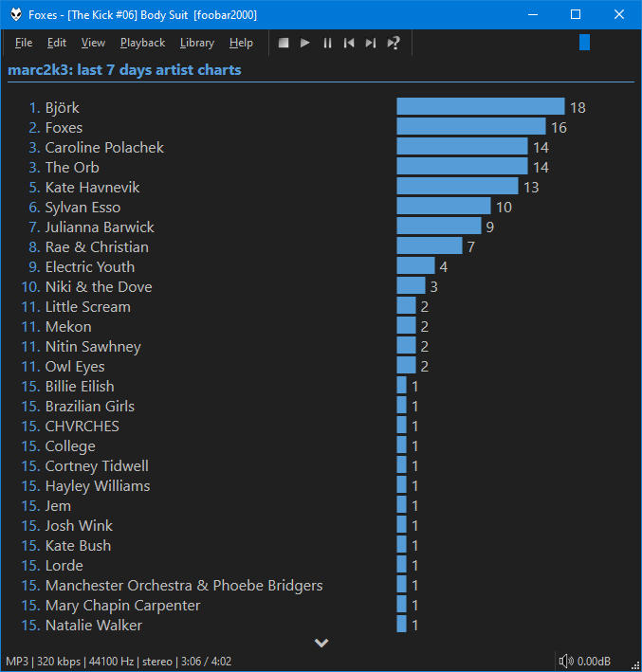This screenshot has height=672, width=642.
Task: Click the Sylvan Esso row
Action: [x=83, y=208]
